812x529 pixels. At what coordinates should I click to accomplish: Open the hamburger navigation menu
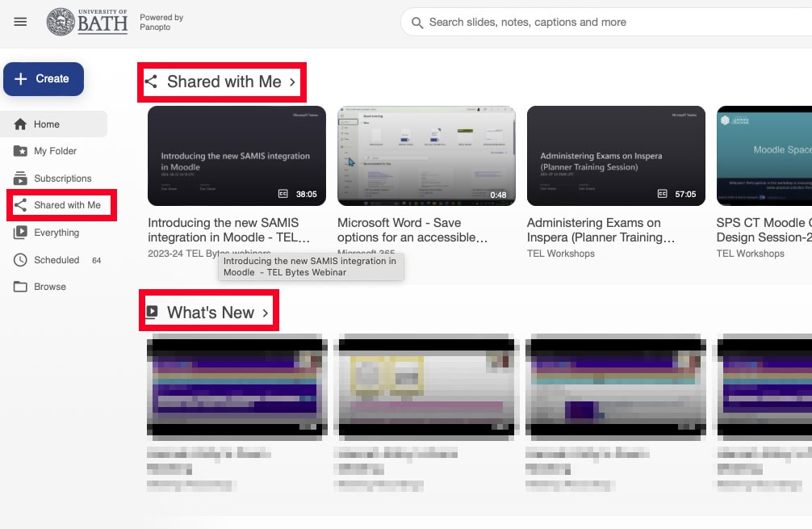(x=20, y=22)
